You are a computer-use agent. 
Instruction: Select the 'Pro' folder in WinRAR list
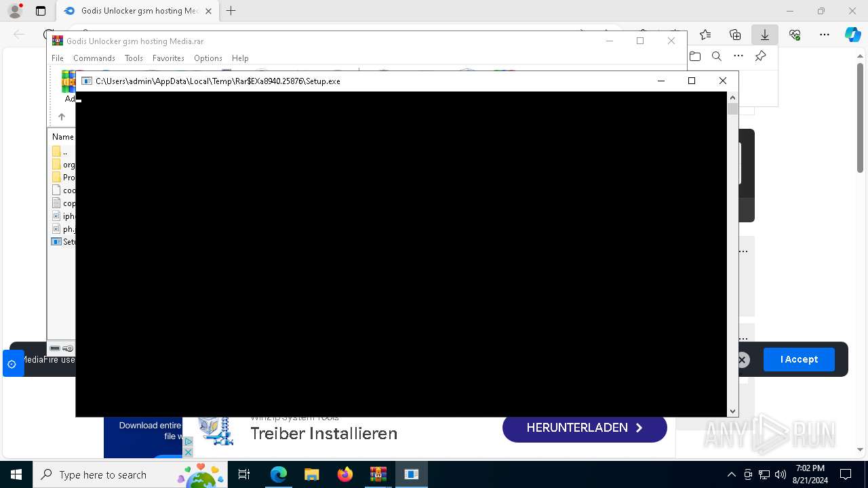click(x=63, y=178)
